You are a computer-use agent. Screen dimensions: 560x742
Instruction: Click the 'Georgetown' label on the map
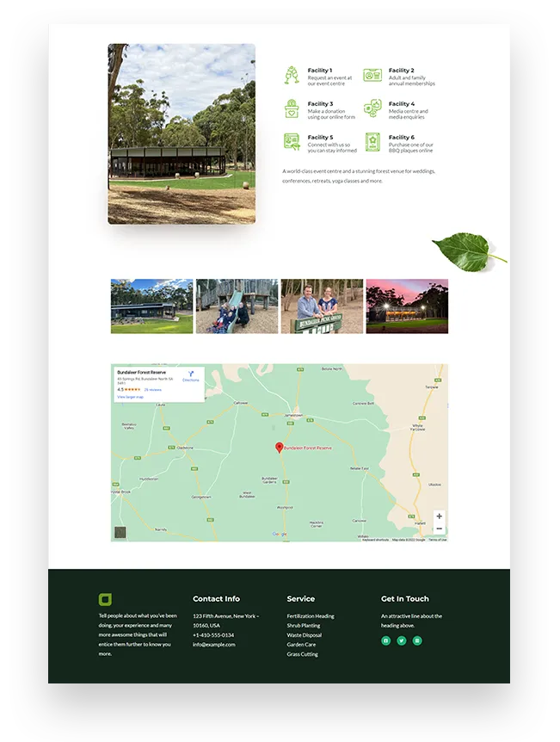pos(201,498)
